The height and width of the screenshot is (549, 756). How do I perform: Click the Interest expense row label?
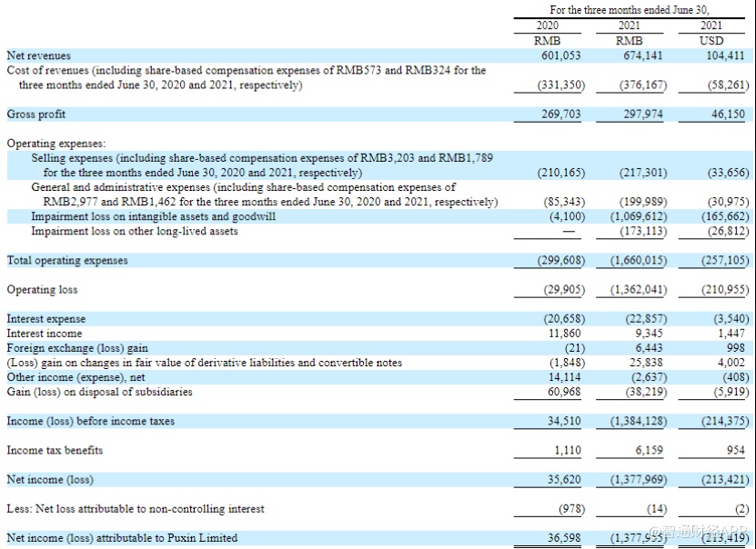click(x=46, y=319)
